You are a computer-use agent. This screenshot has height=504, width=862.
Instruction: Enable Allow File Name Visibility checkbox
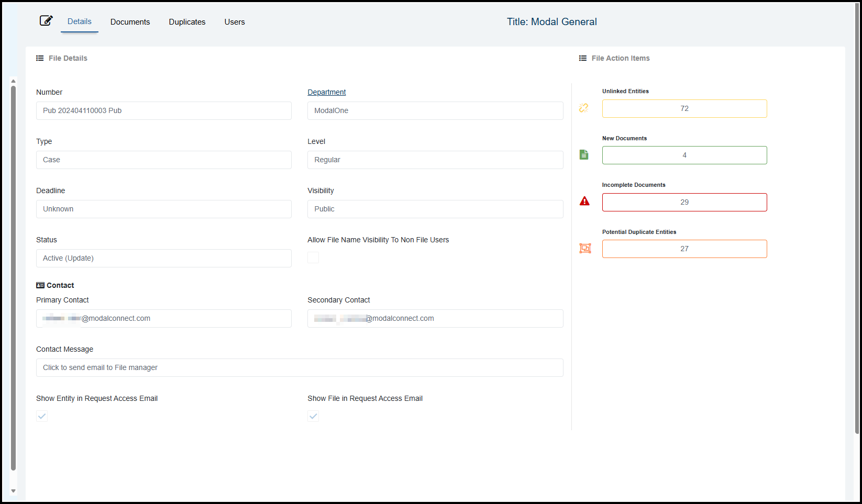313,257
